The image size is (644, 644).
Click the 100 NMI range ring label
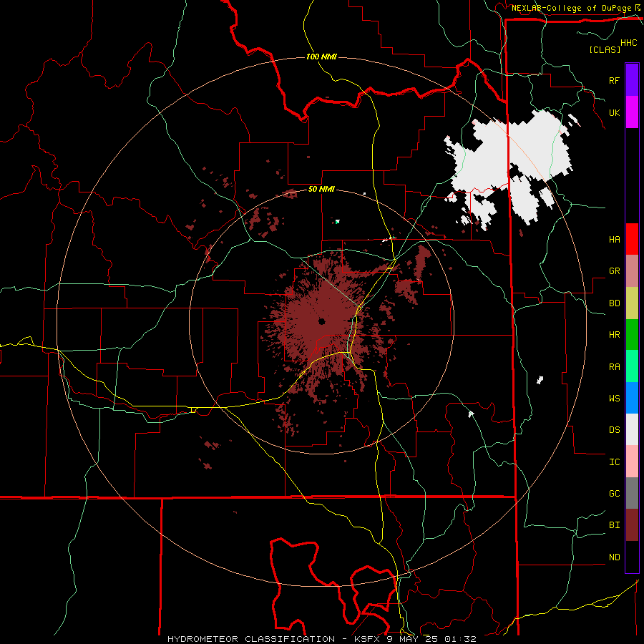tap(321, 57)
